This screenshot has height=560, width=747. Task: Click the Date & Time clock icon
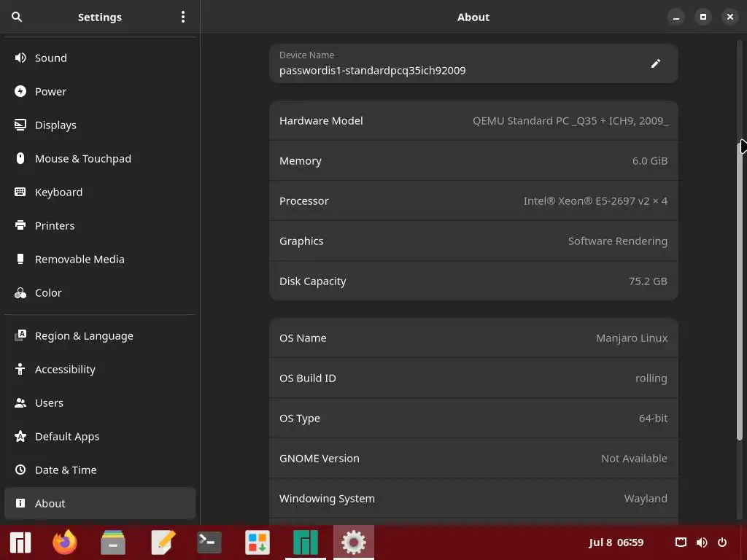click(x=20, y=470)
